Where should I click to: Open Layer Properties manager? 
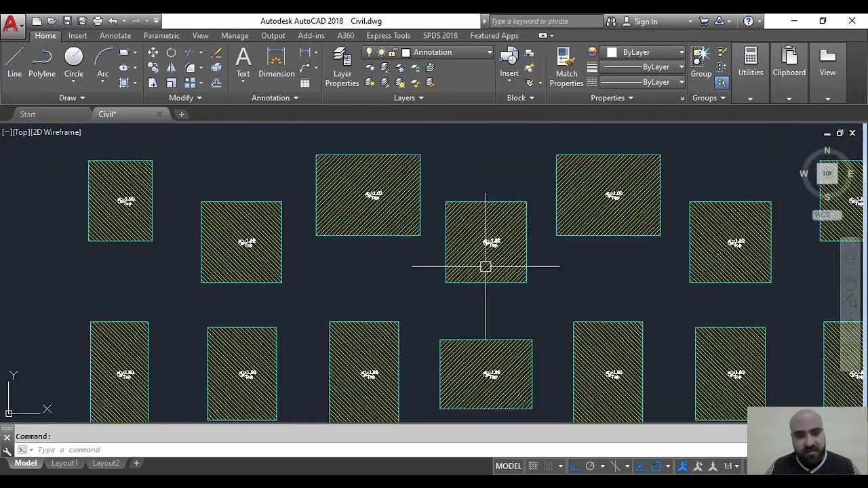[x=342, y=67]
